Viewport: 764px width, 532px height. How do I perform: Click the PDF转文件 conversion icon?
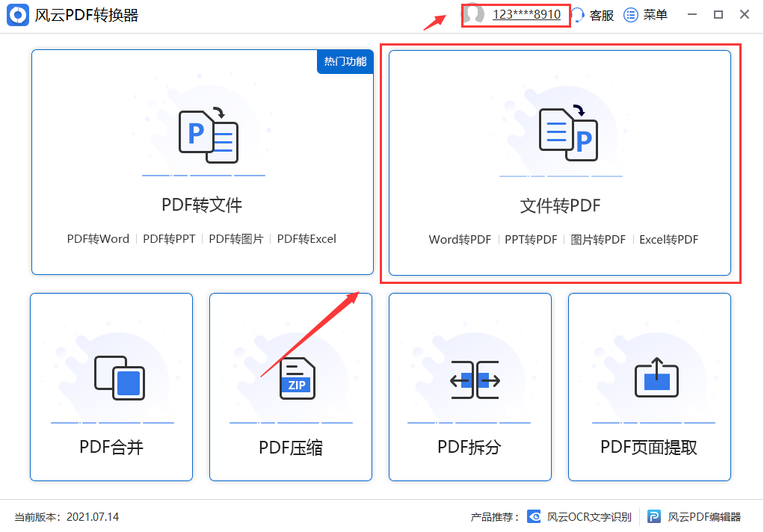click(209, 135)
